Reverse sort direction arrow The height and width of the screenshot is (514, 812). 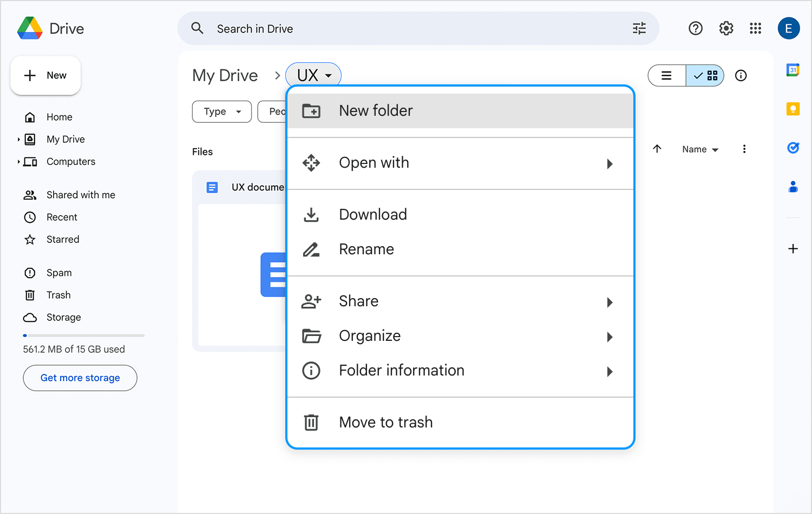(657, 149)
